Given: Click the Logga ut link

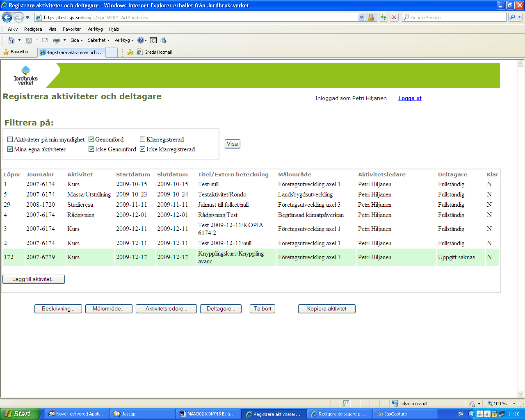Looking at the screenshot, I should (x=410, y=98).
